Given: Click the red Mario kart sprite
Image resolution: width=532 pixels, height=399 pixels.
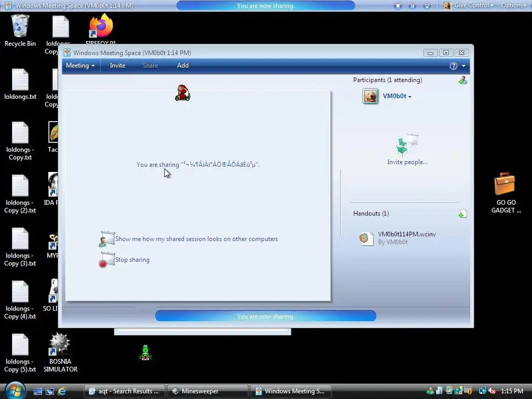Looking at the screenshot, I should (182, 93).
